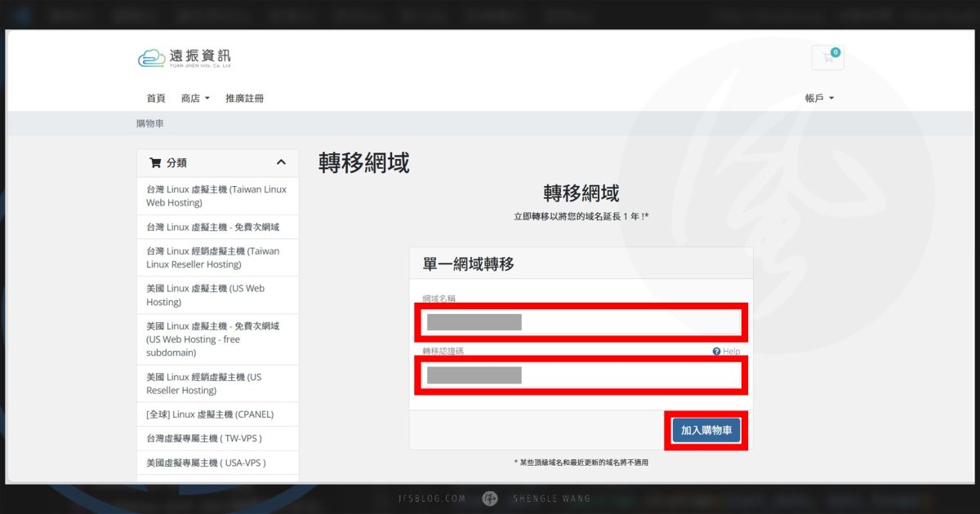
Task: Select the 台灣虛擬專屬主機 (TW-VPS) category
Action: [x=217, y=438]
